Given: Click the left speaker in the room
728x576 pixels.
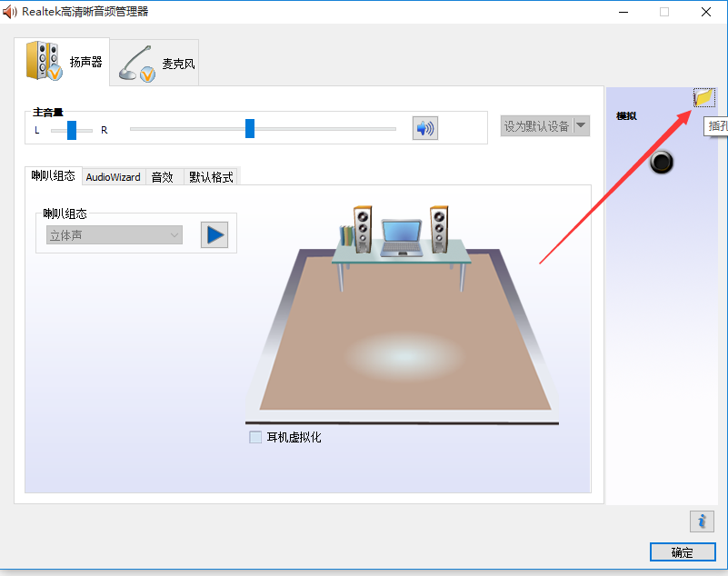Looking at the screenshot, I should tap(363, 229).
